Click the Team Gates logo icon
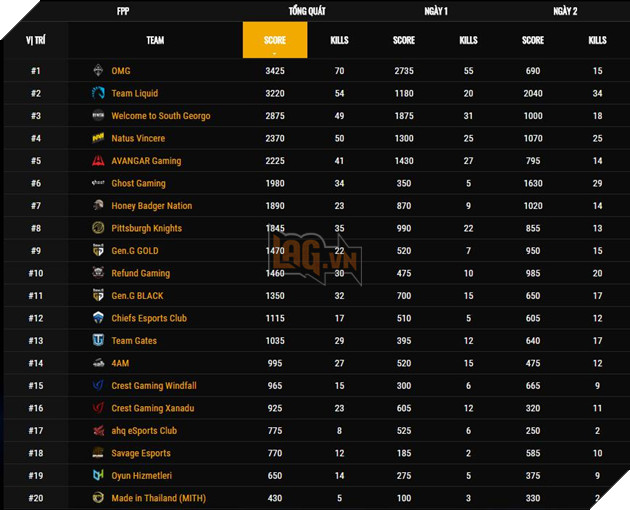 pyautogui.click(x=98, y=340)
